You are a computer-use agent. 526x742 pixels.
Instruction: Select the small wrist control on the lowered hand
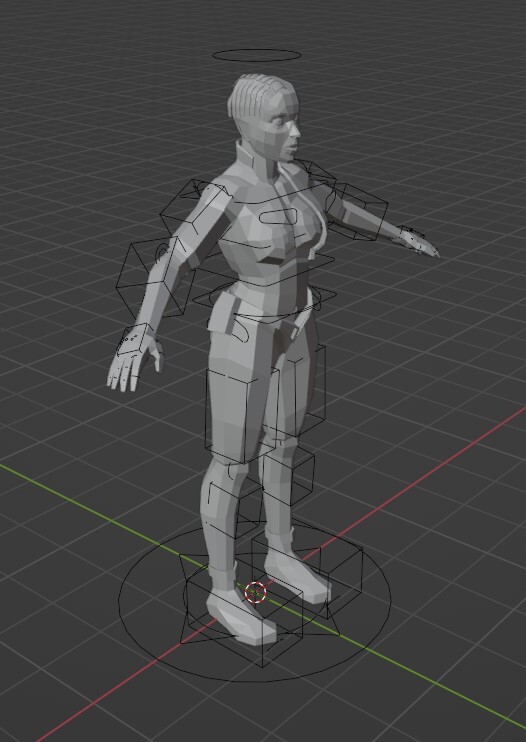(x=134, y=339)
